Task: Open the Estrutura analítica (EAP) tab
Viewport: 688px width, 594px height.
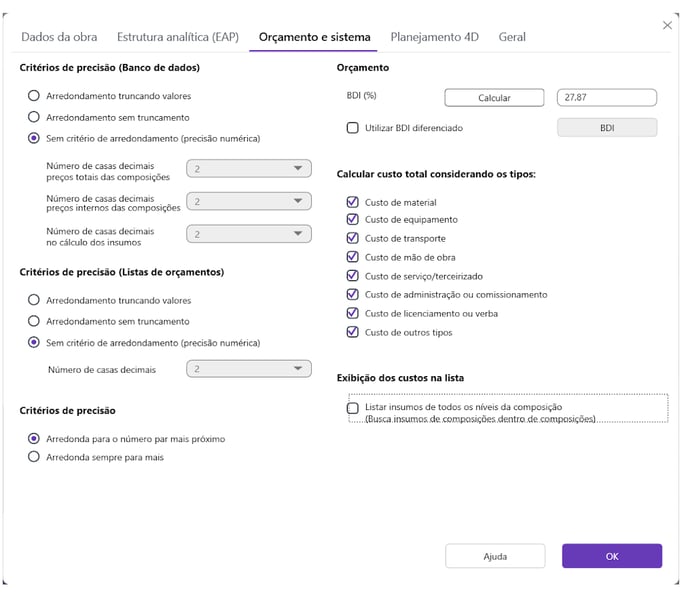Action: [178, 37]
